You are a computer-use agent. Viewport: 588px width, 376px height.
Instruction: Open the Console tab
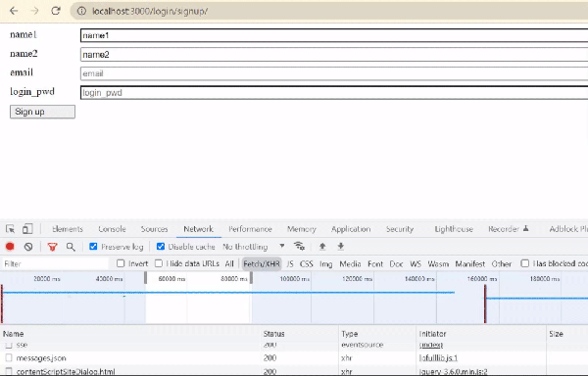112,229
